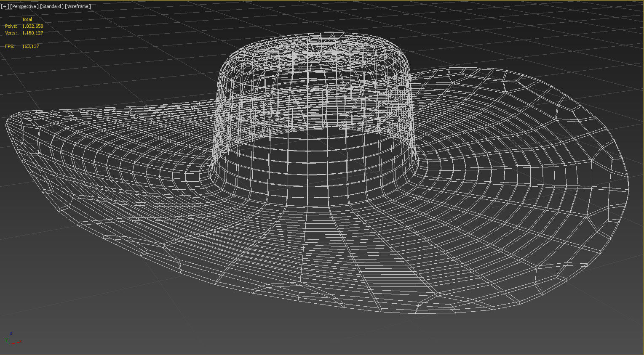Click the FPS statistics label
Screen dimensions: 644x355
click(10, 46)
